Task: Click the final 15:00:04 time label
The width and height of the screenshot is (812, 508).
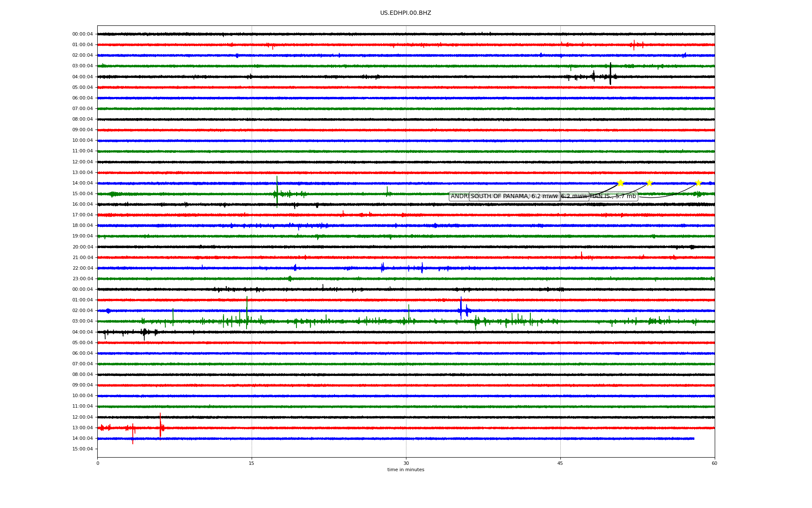Action: tap(82, 449)
